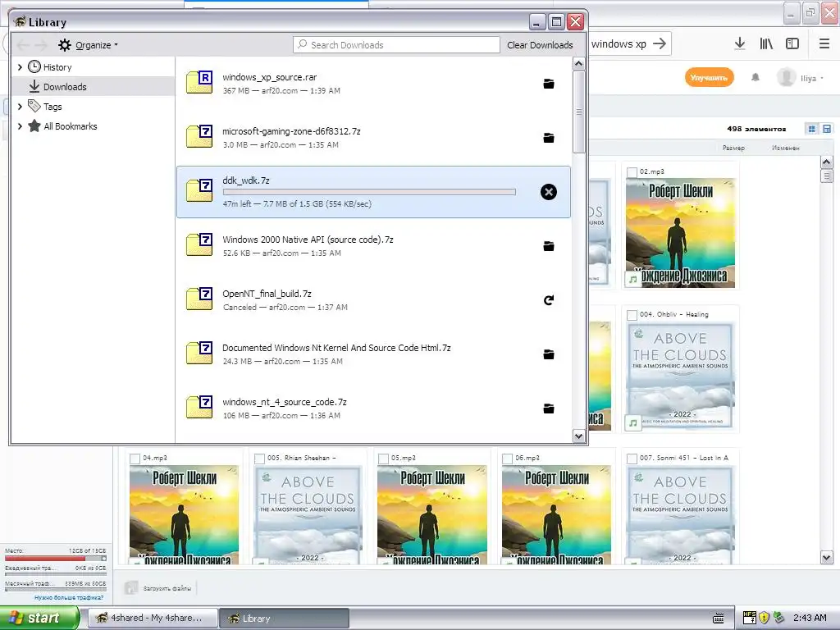This screenshot has width=840, height=630.
Task: Cancel the ddk_wdk.7z download
Action: [x=549, y=192]
